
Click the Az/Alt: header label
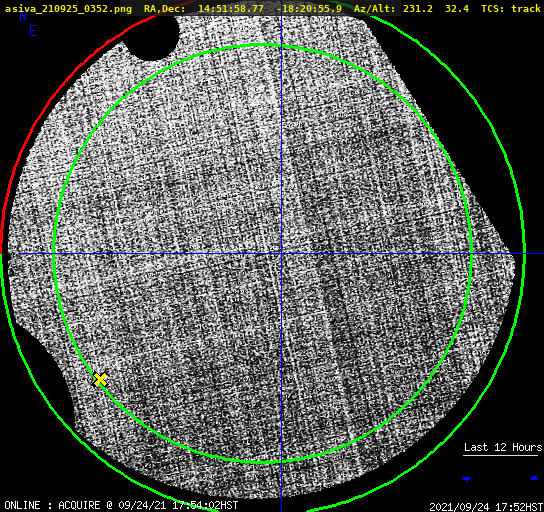click(375, 8)
